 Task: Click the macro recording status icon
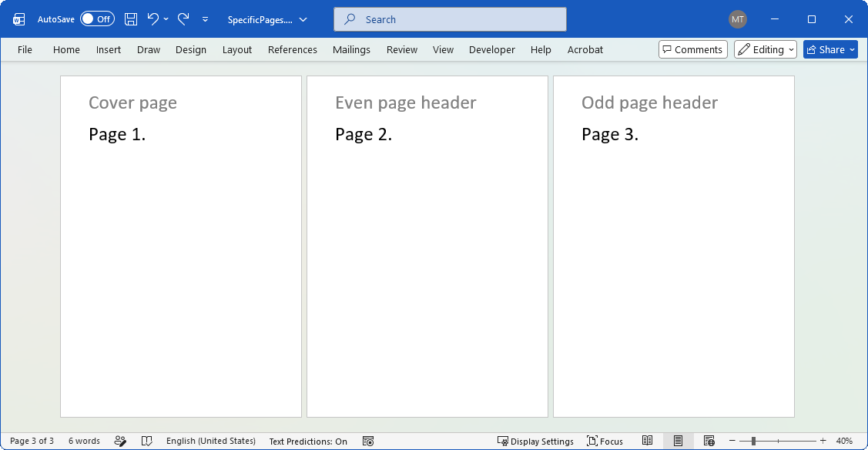pyautogui.click(x=368, y=442)
